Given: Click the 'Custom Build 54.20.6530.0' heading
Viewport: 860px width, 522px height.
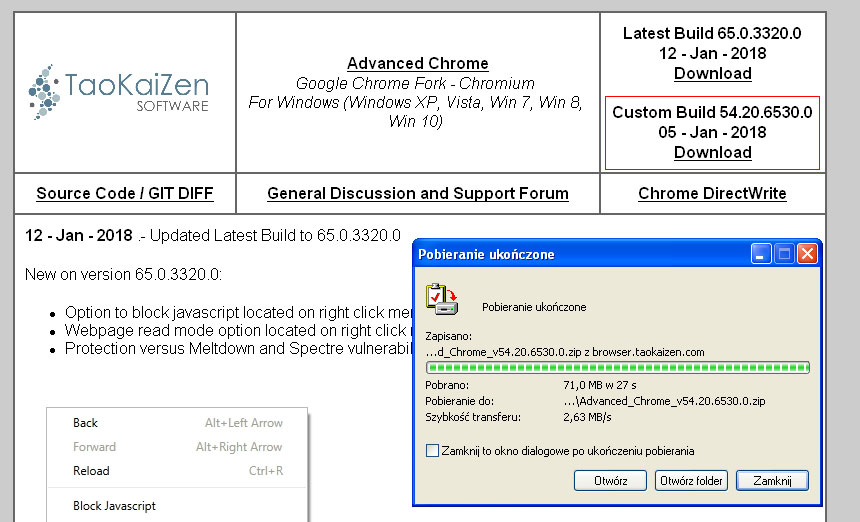Looking at the screenshot, I should pos(712,112).
